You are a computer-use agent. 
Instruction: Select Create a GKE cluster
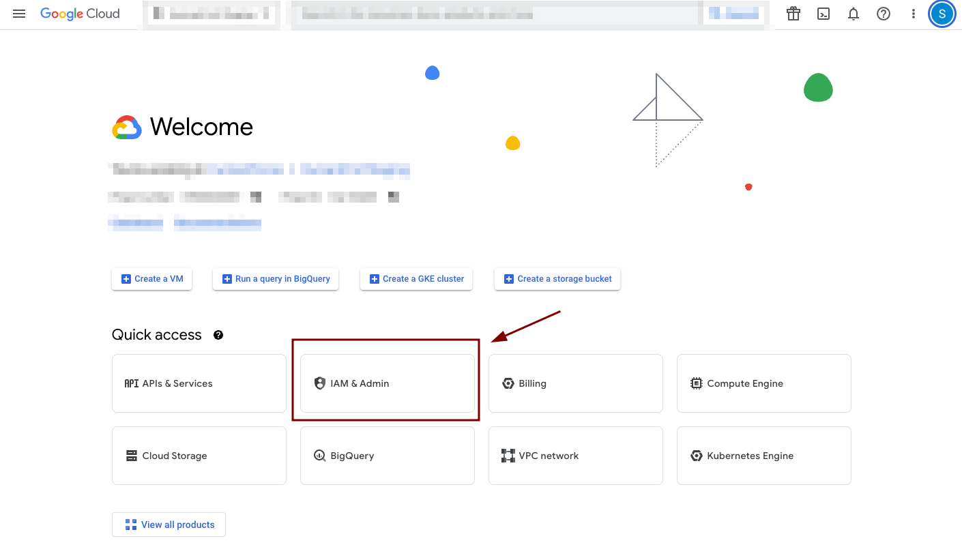[416, 279]
